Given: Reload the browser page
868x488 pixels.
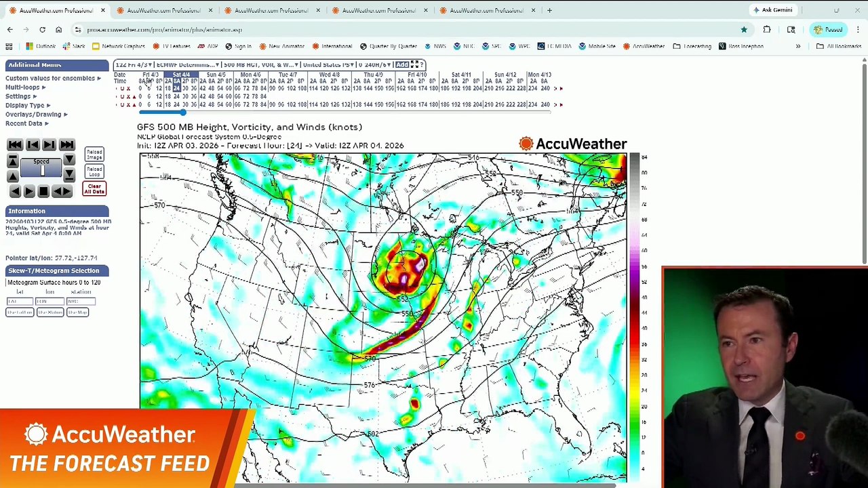Looking at the screenshot, I should point(42,29).
